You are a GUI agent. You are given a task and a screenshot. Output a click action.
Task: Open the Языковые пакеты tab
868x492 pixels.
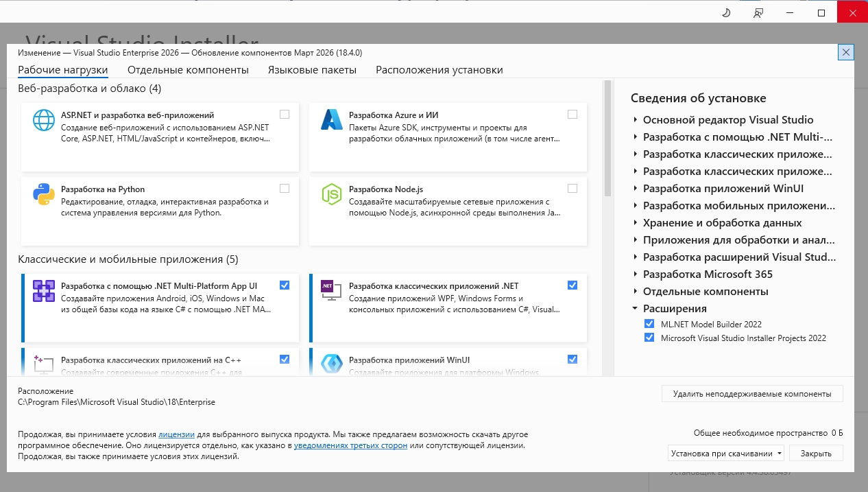312,70
